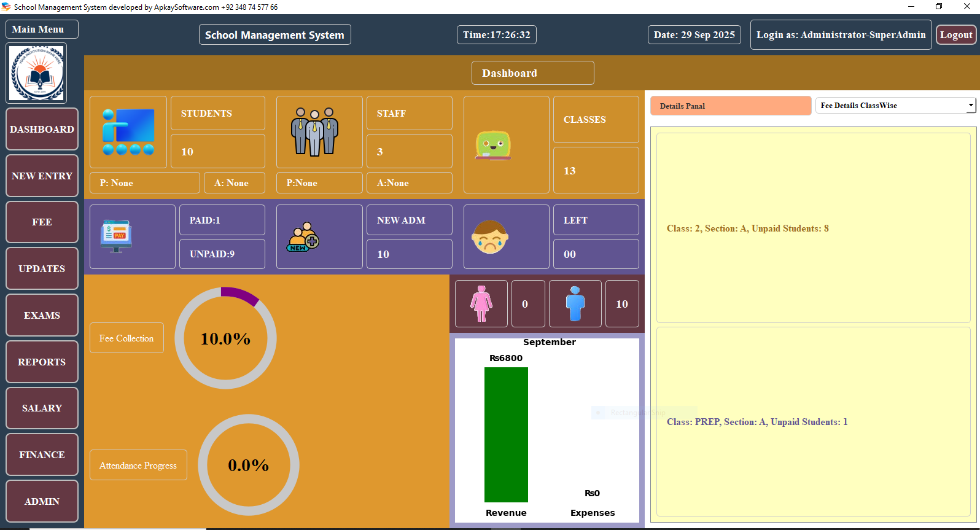Viewport: 980px width, 530px height.
Task: Open the NEW ENTRY menu
Action: pos(42,176)
